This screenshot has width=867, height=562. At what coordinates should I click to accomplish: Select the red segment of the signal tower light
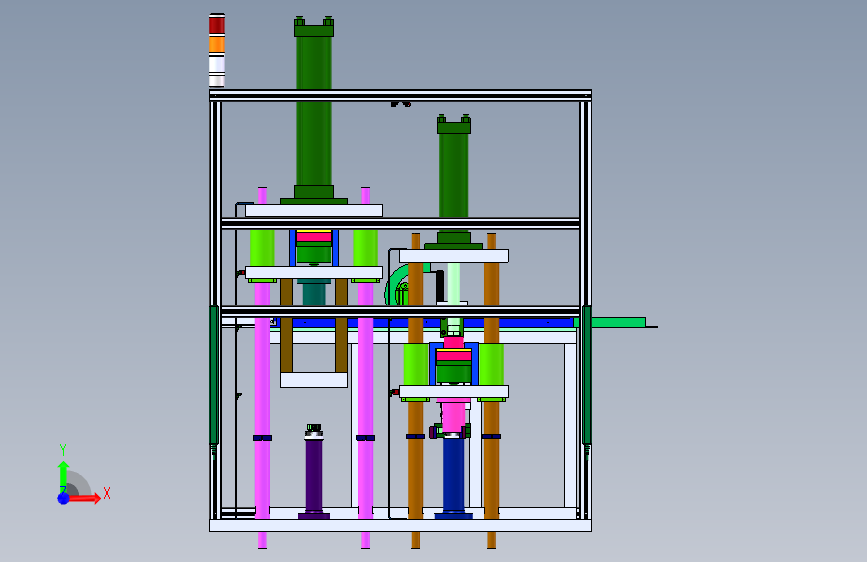(x=217, y=25)
